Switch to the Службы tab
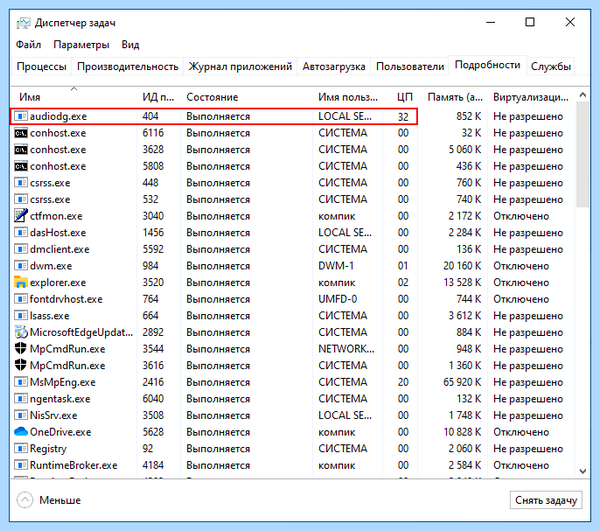Screen dimensions: 600x531 [x=551, y=67]
